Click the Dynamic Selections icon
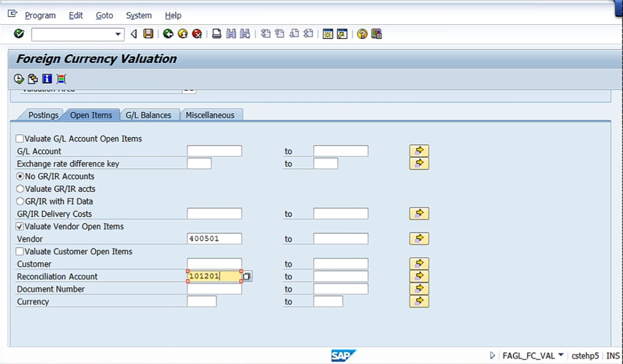This screenshot has width=623, height=364. coord(61,79)
